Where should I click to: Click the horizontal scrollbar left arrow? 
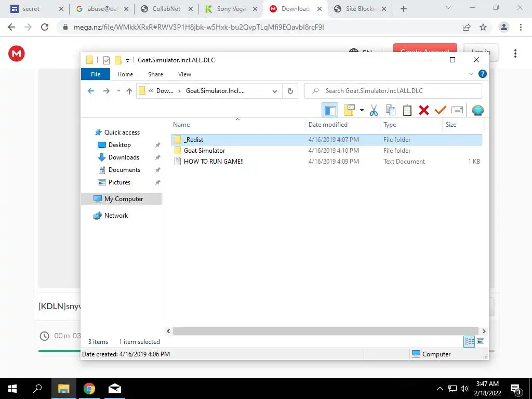tap(168, 331)
